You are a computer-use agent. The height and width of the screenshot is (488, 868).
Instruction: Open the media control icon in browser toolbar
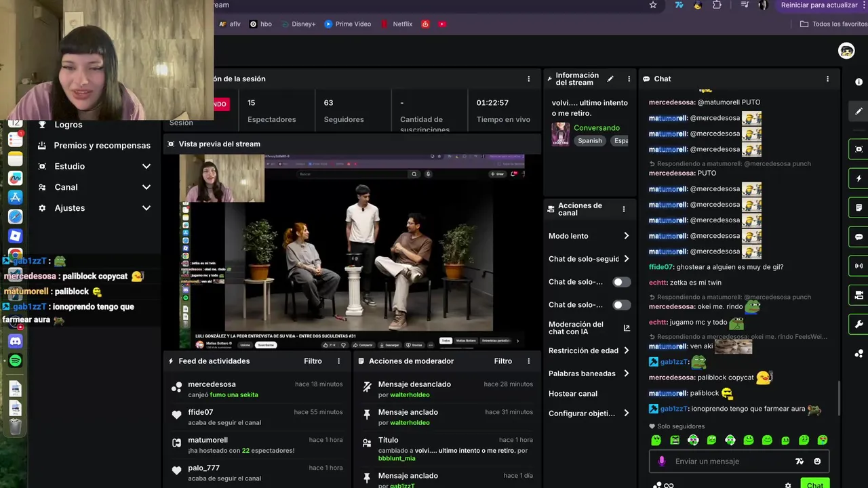click(x=745, y=5)
